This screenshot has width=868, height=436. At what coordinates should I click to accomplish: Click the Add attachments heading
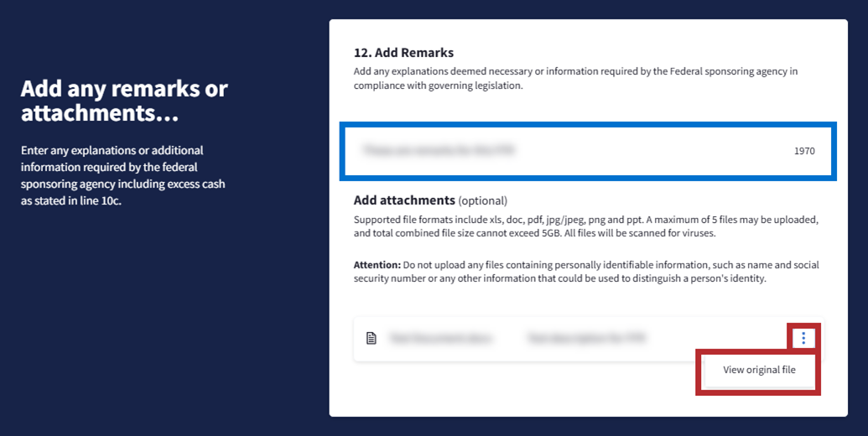pyautogui.click(x=404, y=200)
